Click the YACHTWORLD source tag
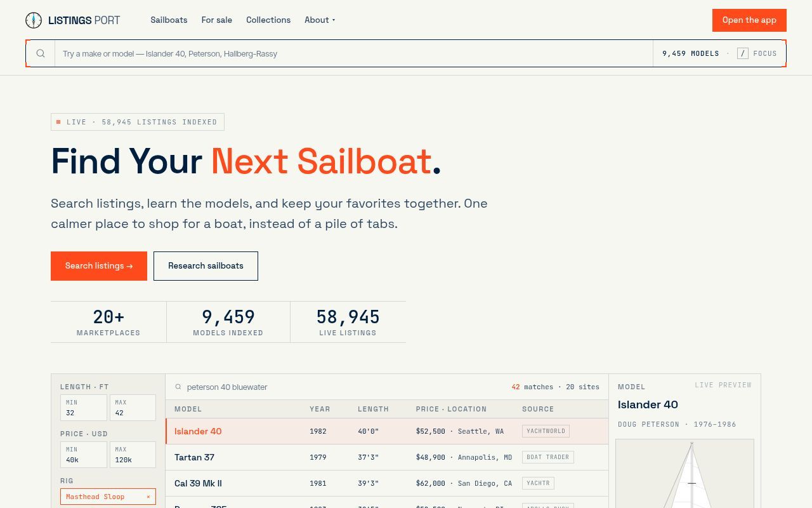Image resolution: width=812 pixels, height=508 pixels. [x=546, y=431]
